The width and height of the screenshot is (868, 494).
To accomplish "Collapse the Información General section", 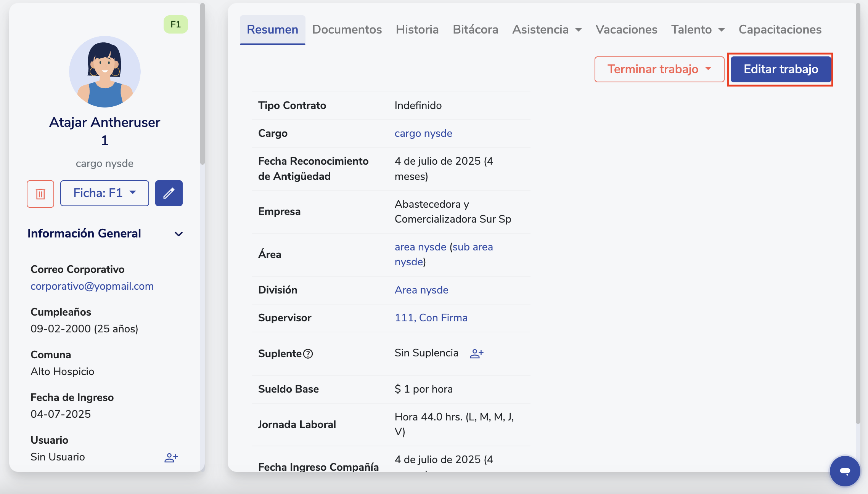I will click(x=178, y=234).
